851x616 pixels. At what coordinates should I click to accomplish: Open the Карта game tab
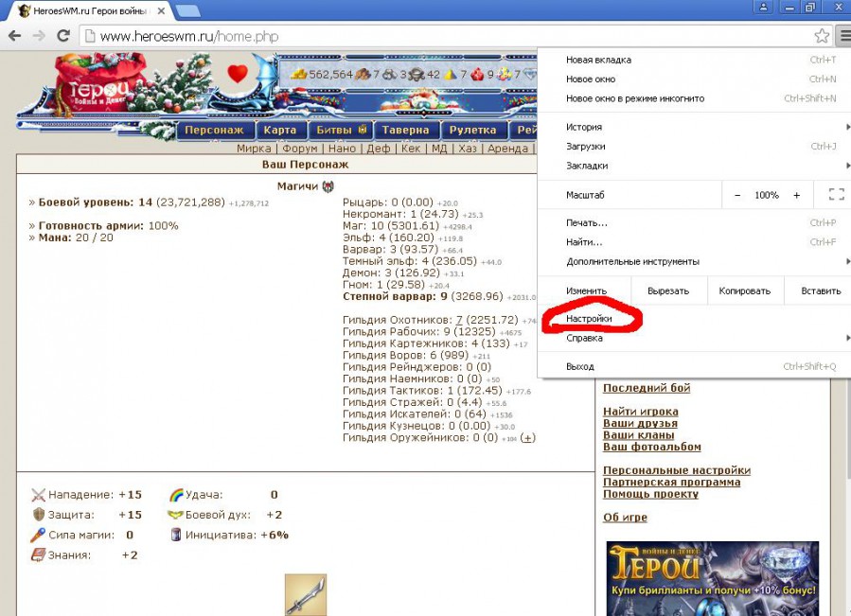(280, 130)
